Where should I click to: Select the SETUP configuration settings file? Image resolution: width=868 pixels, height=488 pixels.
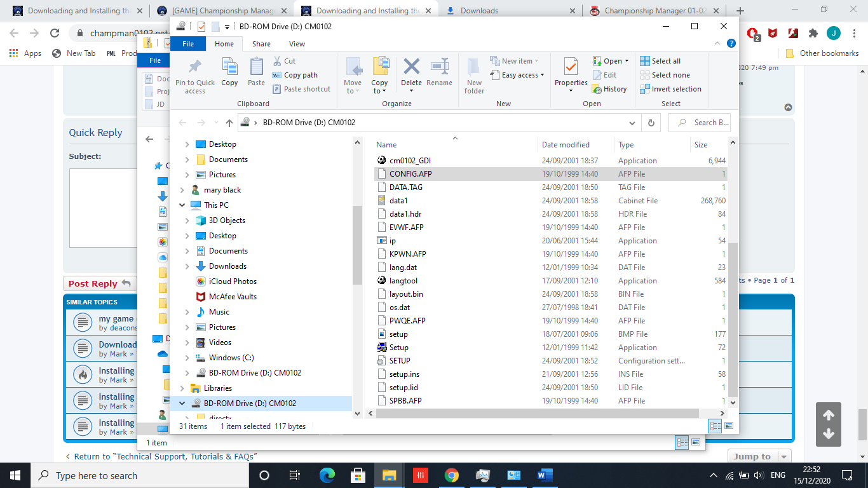pos(400,361)
